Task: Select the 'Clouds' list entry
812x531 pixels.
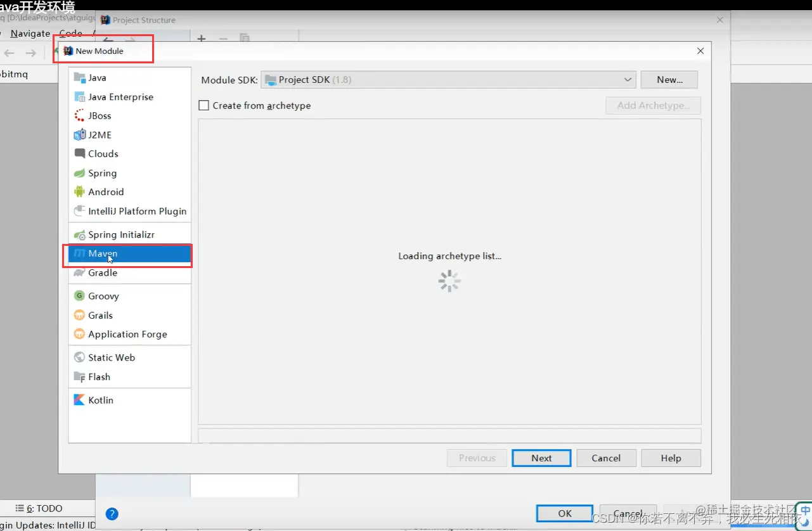Action: 129,154
